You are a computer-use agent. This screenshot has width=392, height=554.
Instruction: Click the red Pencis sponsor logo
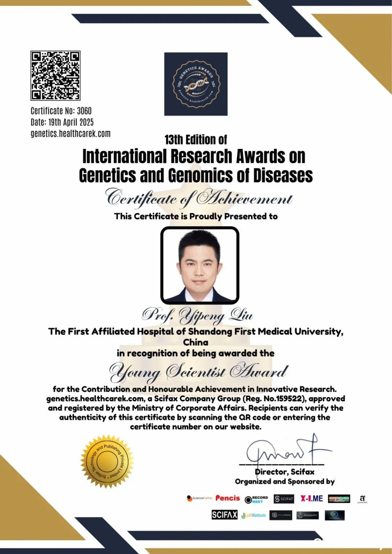pos(228,498)
